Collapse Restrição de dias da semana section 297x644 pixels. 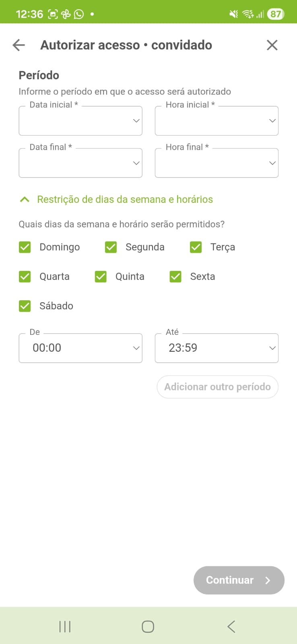[25, 200]
